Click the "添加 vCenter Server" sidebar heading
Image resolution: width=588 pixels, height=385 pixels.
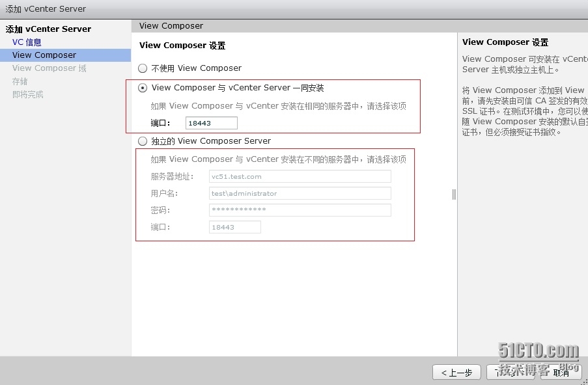coord(48,29)
